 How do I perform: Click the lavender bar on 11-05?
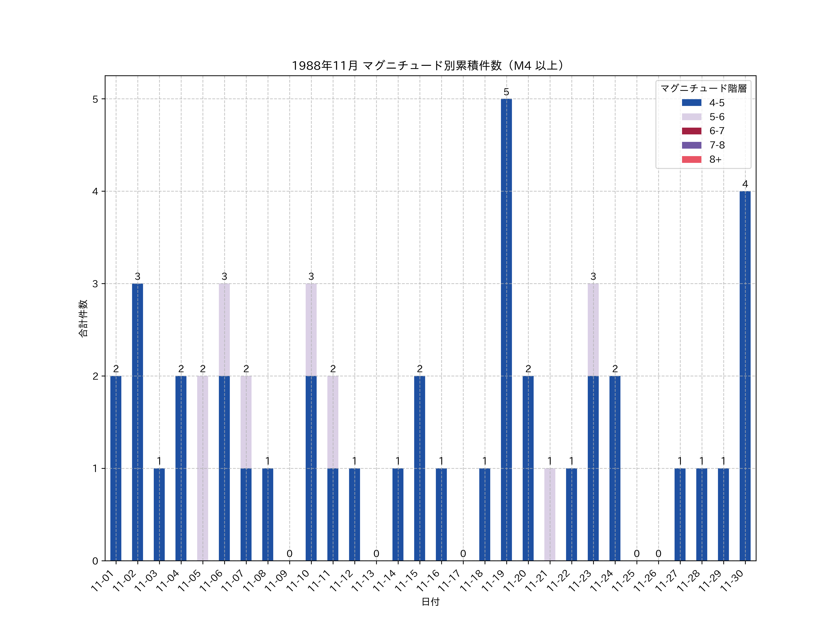[202, 468]
